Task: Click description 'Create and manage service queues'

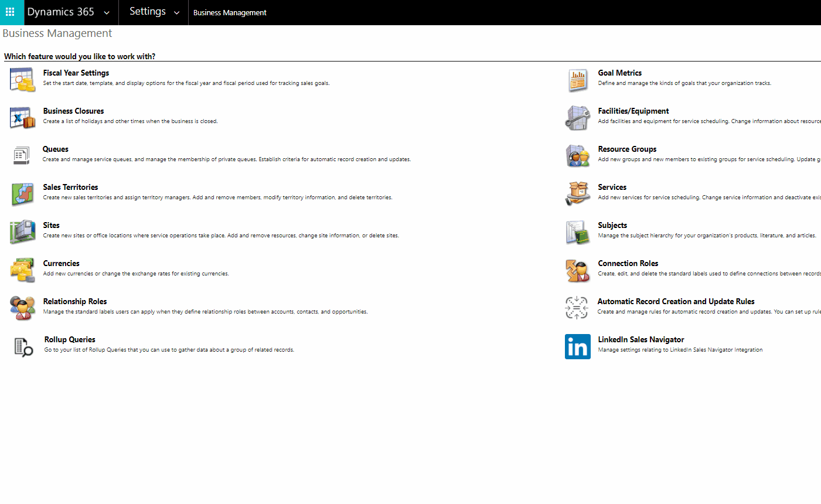Action: point(227,159)
